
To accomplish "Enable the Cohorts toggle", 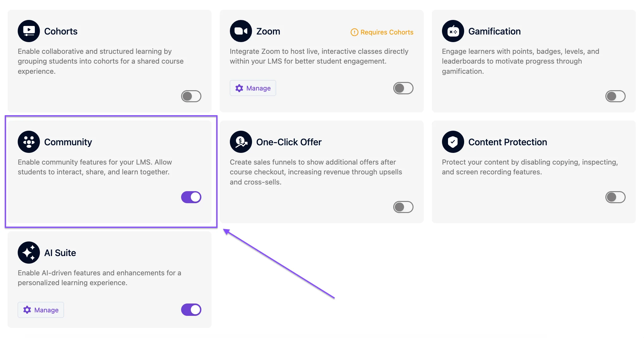I will 191,96.
